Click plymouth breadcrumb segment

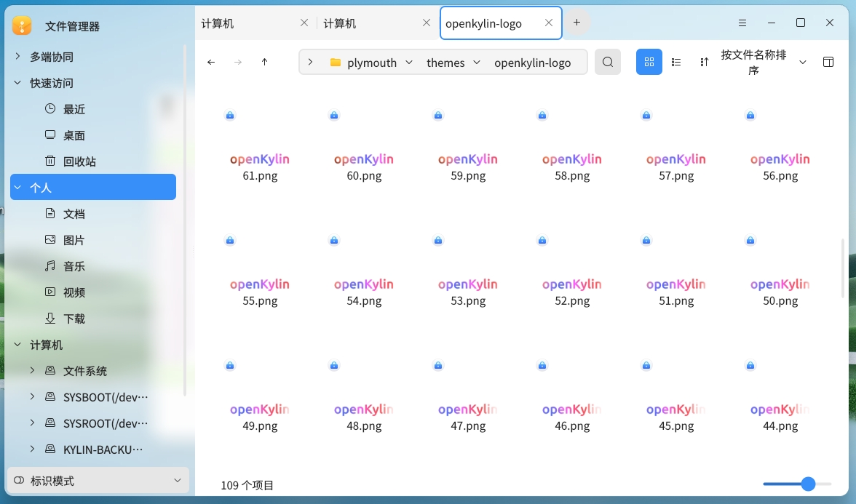(x=372, y=63)
